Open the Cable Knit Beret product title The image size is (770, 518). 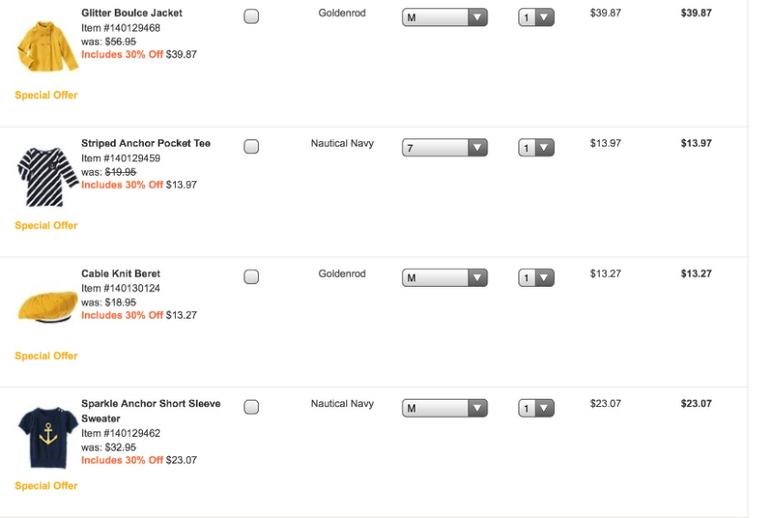(x=121, y=273)
